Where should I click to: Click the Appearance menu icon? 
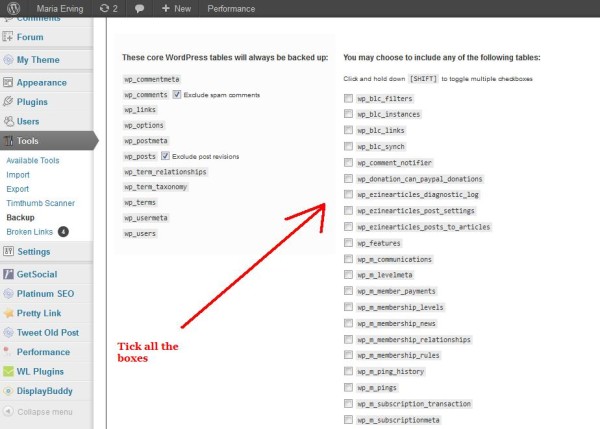(x=8, y=82)
